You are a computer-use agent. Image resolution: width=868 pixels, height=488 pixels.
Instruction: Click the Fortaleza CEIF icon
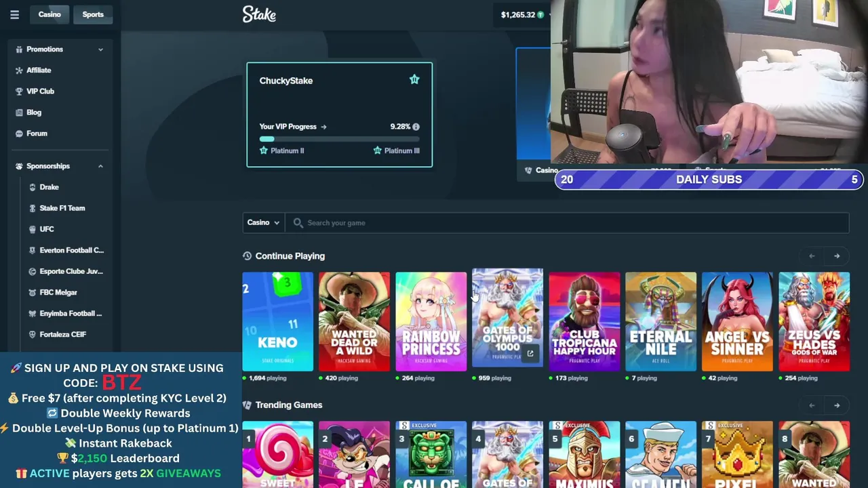(33, 334)
